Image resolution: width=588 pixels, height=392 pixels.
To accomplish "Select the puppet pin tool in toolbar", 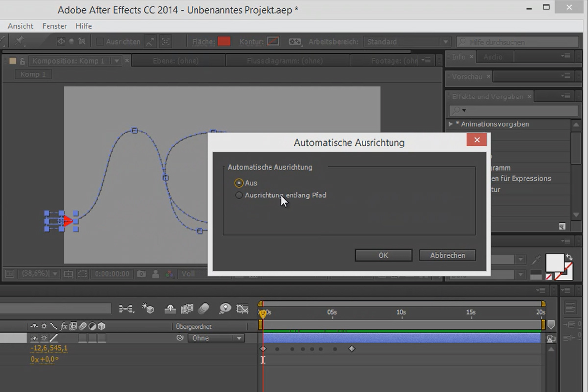I will pos(20,41).
